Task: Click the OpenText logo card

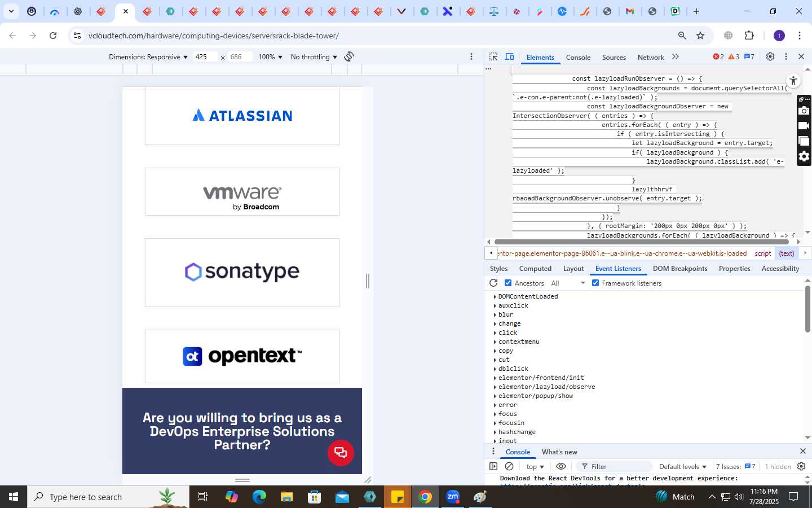Action: [x=242, y=357]
